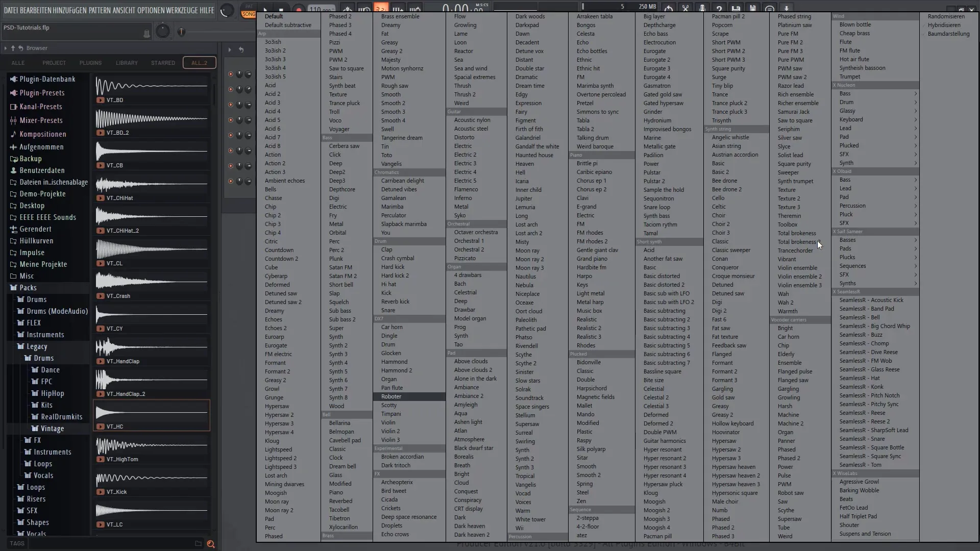Select the Roboter preset
Viewport: 980px width, 551px height.
(x=391, y=396)
